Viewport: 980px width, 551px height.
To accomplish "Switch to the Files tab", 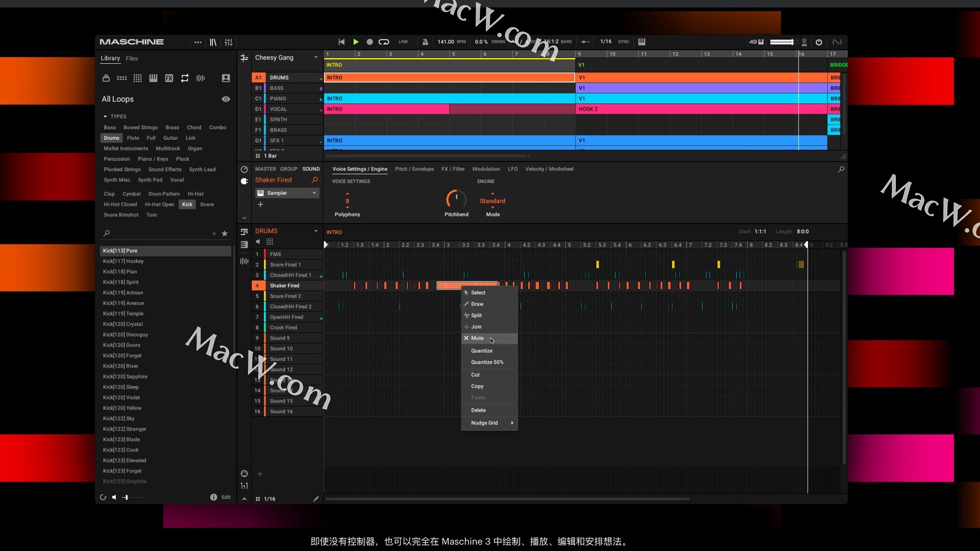I will [x=132, y=59].
